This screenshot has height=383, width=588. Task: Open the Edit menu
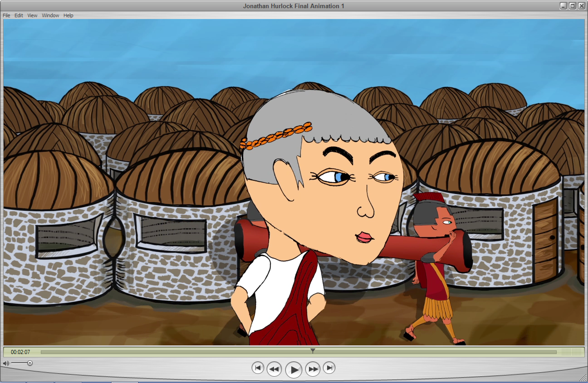pyautogui.click(x=18, y=15)
